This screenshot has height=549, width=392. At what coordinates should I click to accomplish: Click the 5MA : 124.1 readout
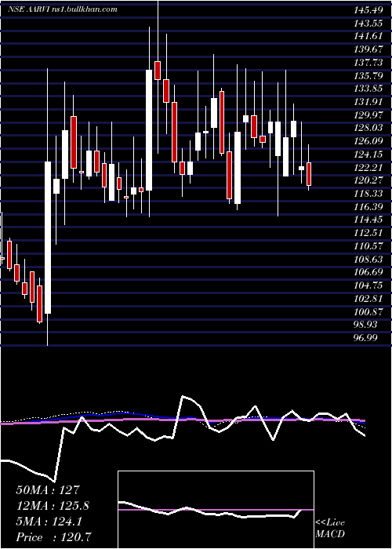pyautogui.click(x=49, y=522)
